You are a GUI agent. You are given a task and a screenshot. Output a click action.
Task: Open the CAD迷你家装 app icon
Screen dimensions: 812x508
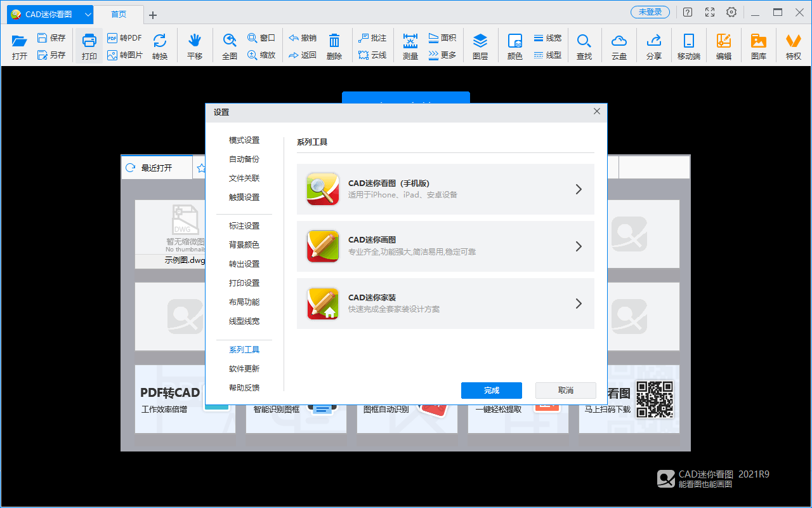coord(323,304)
